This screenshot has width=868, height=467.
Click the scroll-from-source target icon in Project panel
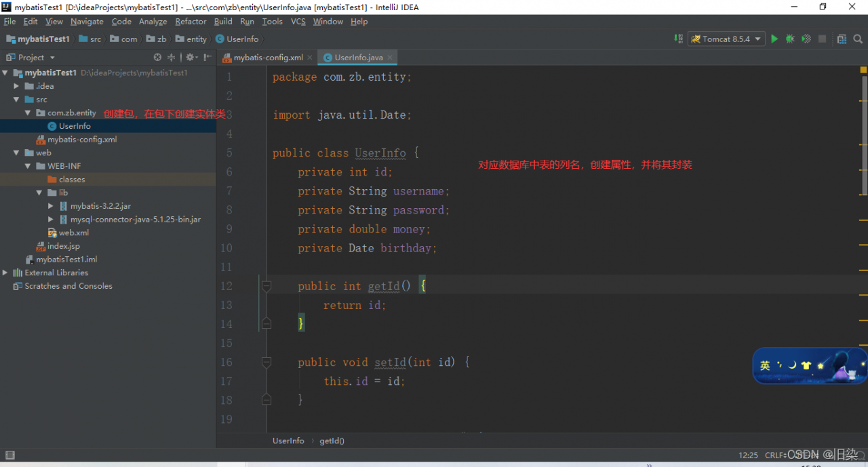pyautogui.click(x=157, y=58)
